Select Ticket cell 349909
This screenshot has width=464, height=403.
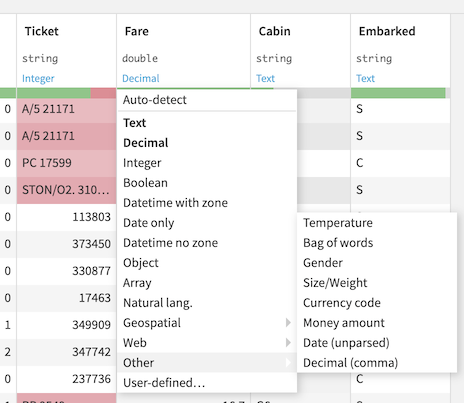click(66, 325)
